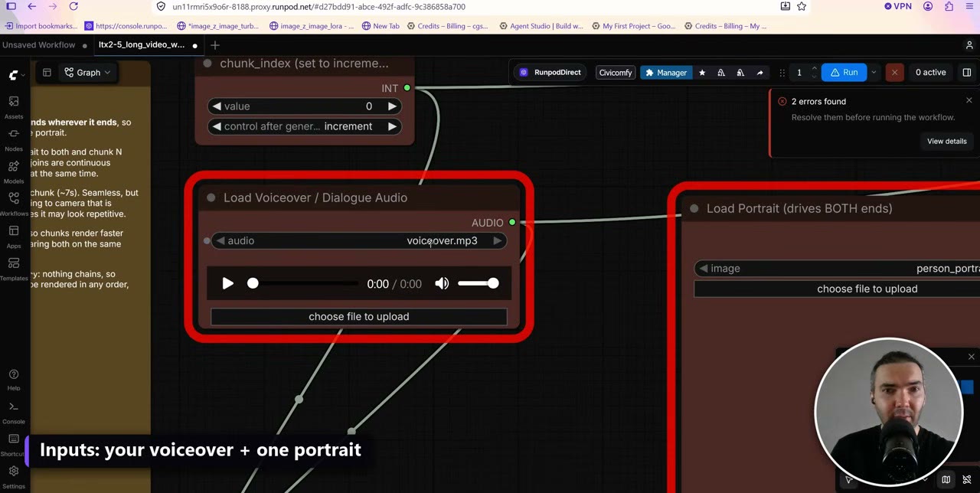Image resolution: width=980 pixels, height=493 pixels.
Task: Click the audio progress seek slider
Action: [x=304, y=284]
